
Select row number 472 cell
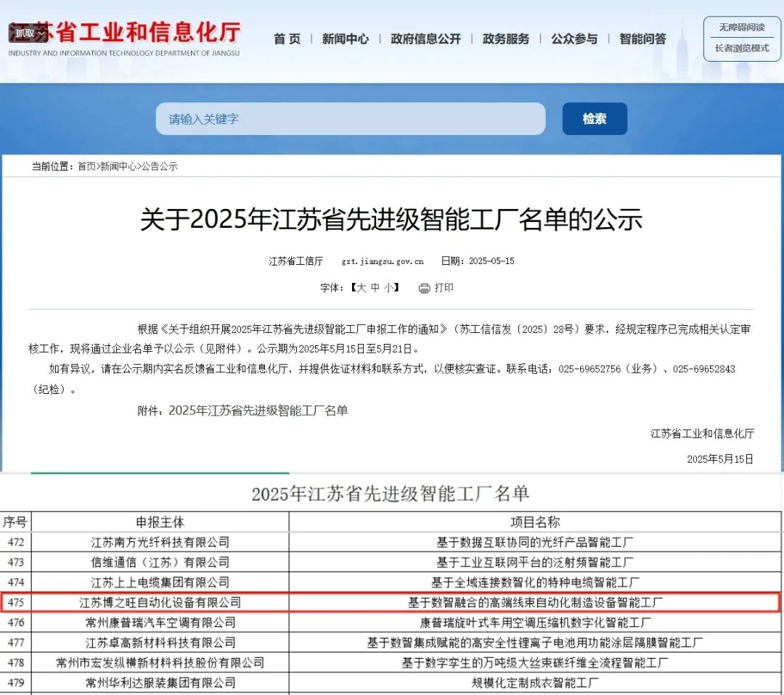(x=16, y=542)
